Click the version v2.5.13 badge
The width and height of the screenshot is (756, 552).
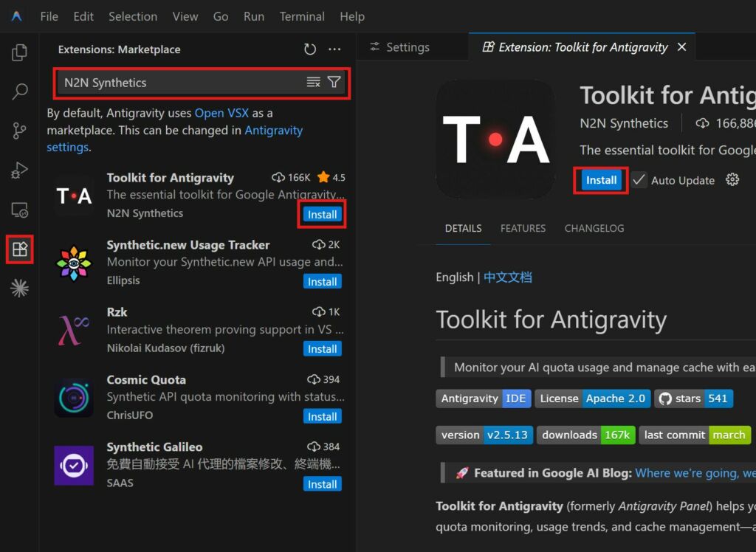pos(484,435)
